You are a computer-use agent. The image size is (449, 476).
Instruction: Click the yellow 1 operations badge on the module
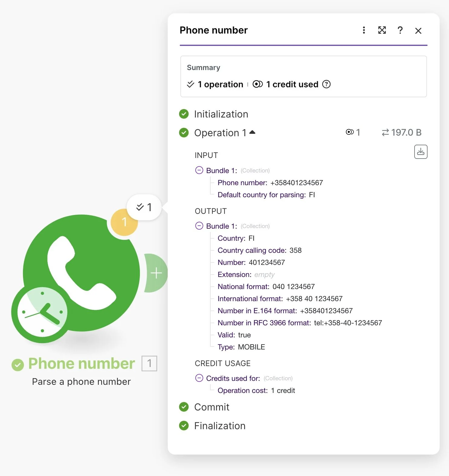[124, 222]
